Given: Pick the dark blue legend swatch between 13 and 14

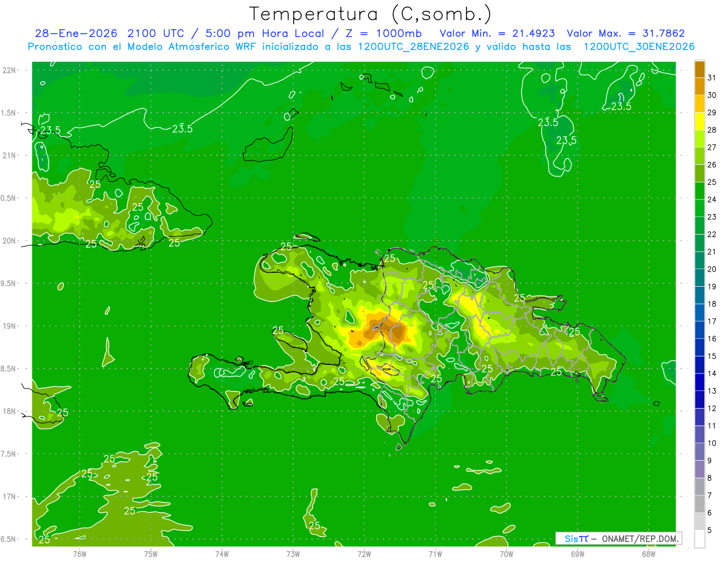Looking at the screenshot, I should (x=699, y=382).
